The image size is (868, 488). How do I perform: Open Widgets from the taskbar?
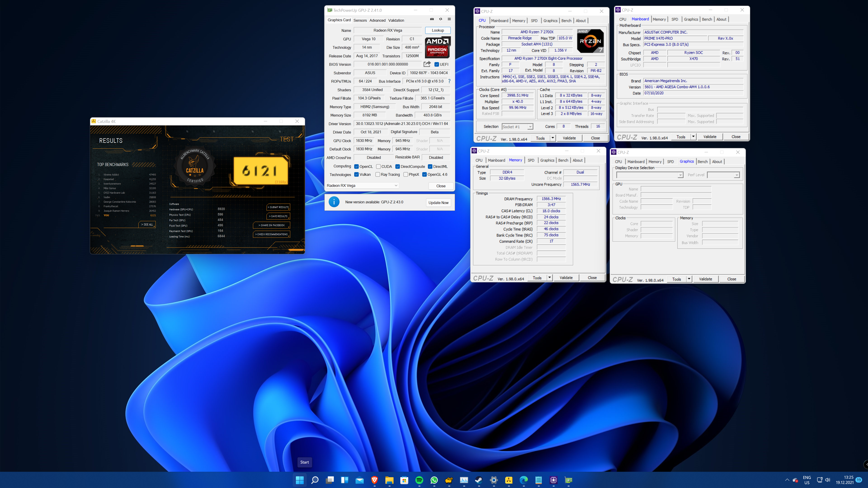pos(344,480)
